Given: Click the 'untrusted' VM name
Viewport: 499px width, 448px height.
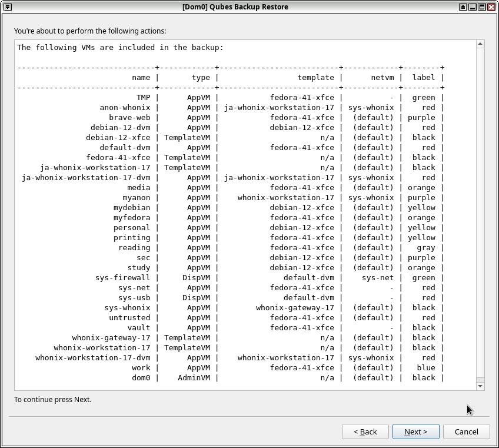Looking at the screenshot, I should (x=129, y=318).
